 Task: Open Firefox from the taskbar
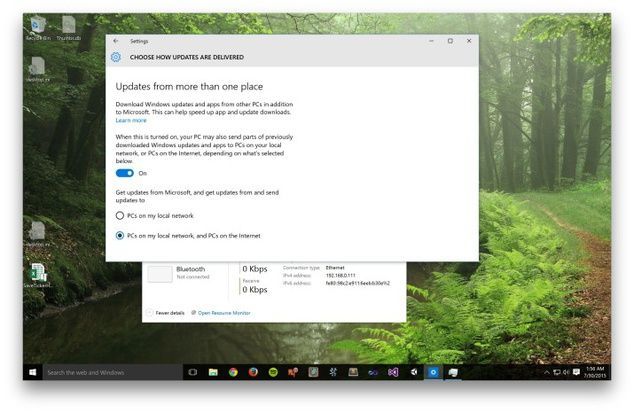point(253,372)
